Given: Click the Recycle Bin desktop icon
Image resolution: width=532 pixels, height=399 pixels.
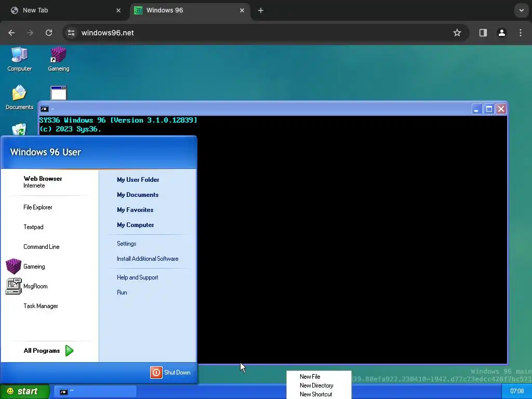Looking at the screenshot, I should click(19, 129).
